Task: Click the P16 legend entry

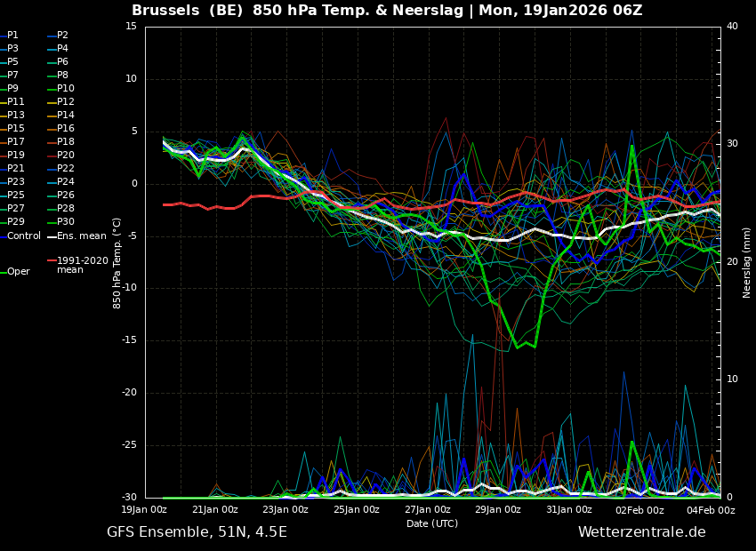Action: 66,129
